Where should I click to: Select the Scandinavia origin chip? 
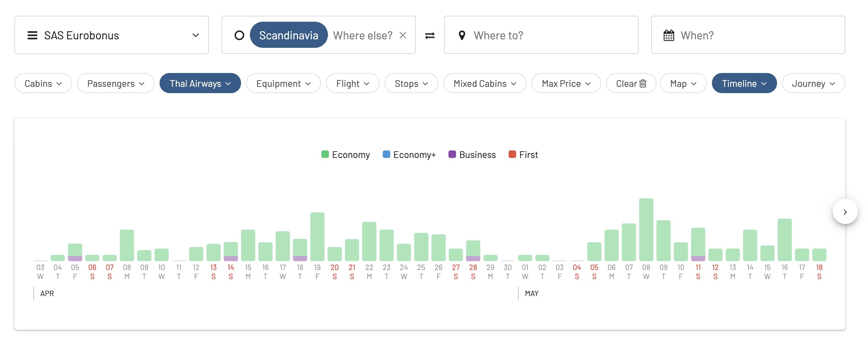288,35
